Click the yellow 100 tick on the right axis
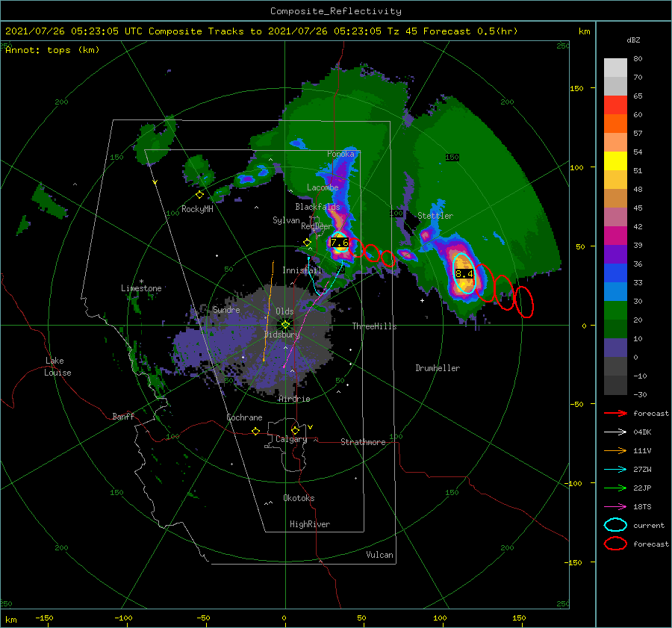The image size is (672, 628). [577, 167]
